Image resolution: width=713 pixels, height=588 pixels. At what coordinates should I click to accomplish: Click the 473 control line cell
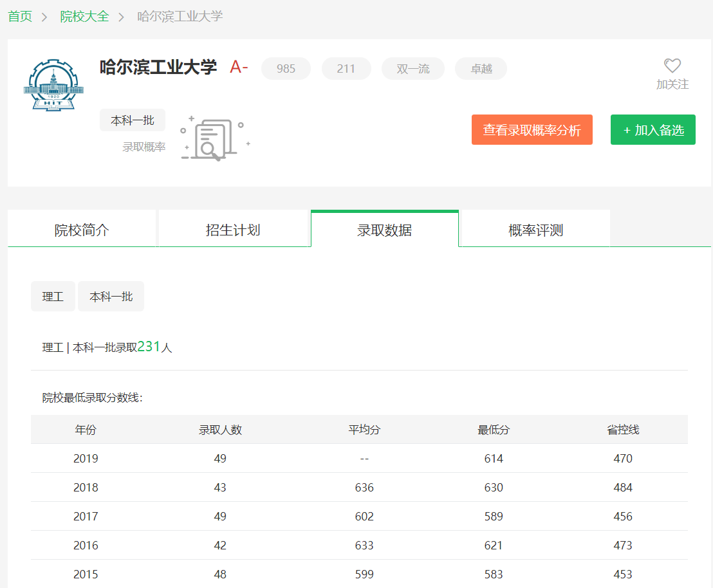[x=623, y=546]
